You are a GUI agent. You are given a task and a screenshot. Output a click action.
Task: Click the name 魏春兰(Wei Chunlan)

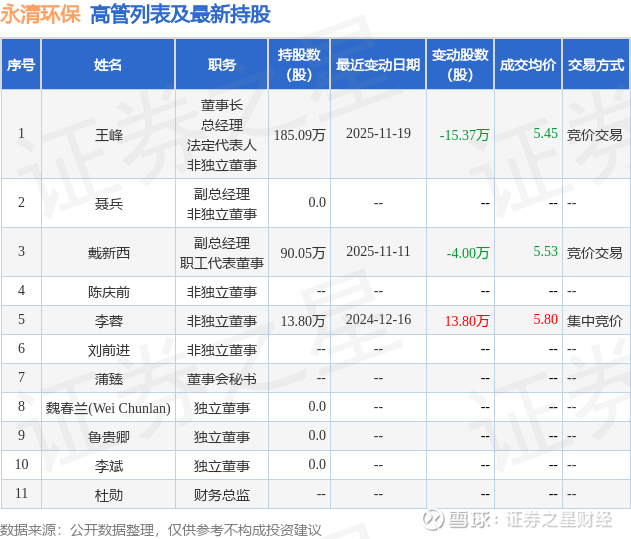pyautogui.click(x=108, y=408)
